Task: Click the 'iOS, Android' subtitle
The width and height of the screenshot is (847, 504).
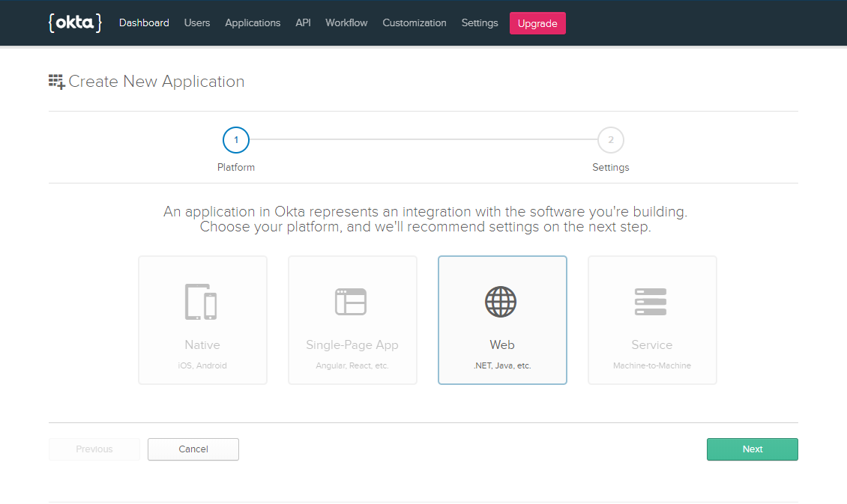Action: pyautogui.click(x=202, y=365)
